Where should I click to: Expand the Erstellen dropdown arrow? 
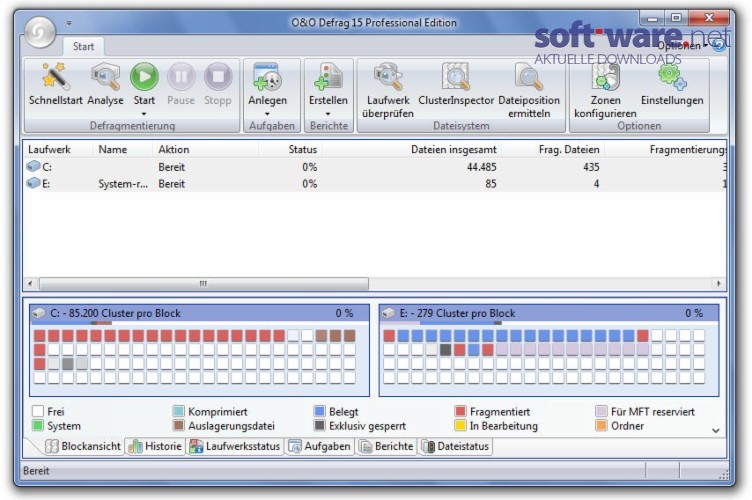[328, 114]
